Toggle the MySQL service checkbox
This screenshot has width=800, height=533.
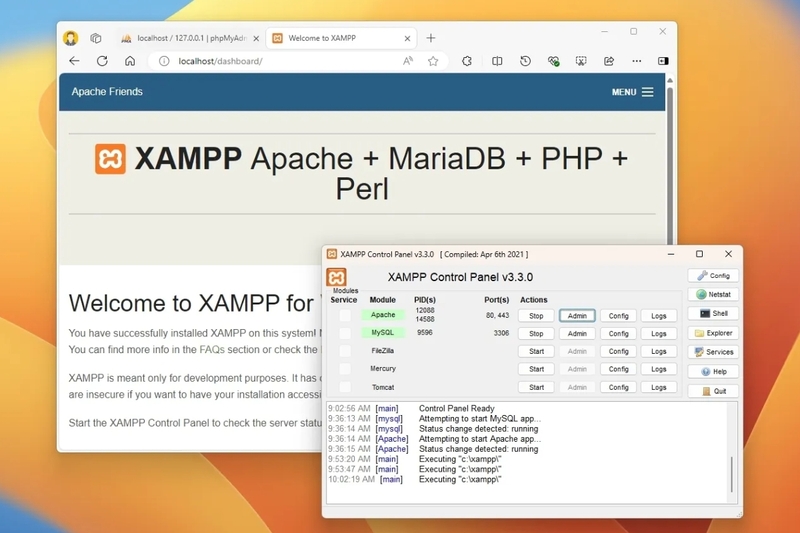(345, 333)
